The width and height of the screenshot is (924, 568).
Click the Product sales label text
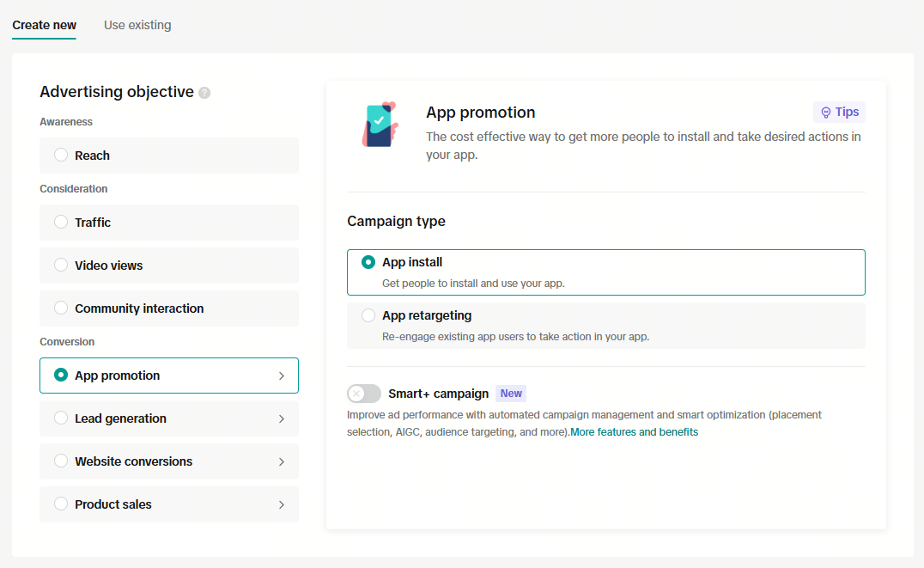pos(113,504)
